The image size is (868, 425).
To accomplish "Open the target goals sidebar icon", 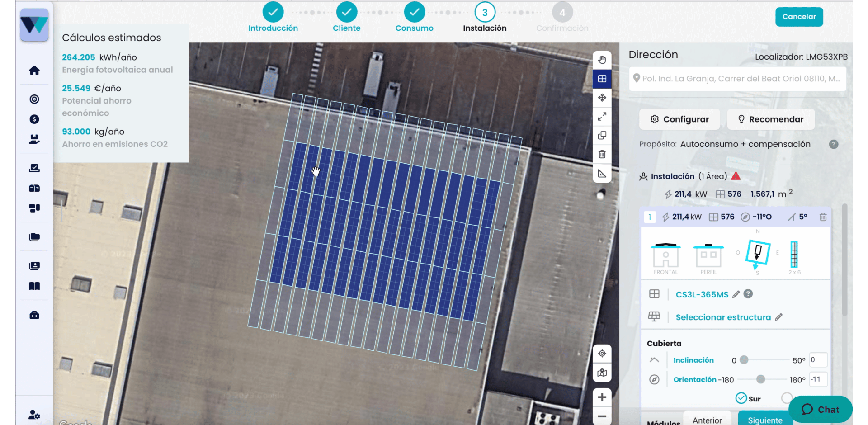I will pyautogui.click(x=34, y=99).
